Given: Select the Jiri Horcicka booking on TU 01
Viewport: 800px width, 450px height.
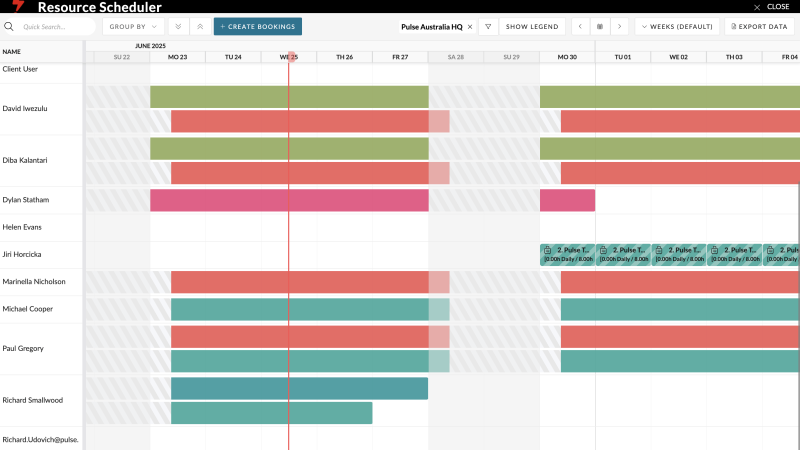Looking at the screenshot, I should tap(623, 254).
